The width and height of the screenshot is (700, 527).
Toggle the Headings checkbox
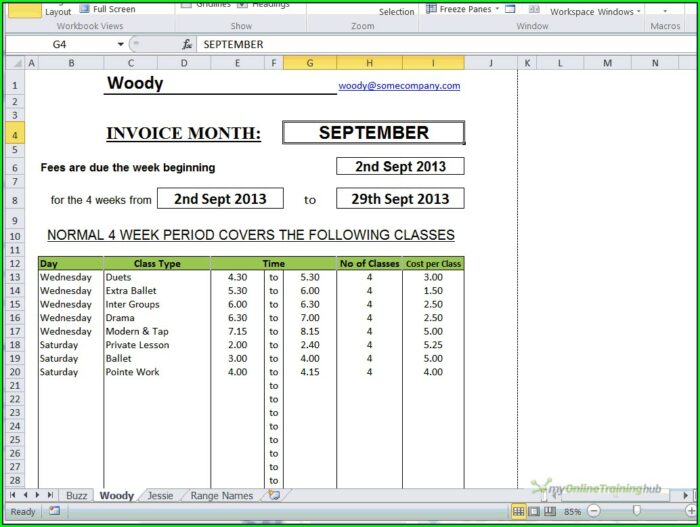(x=242, y=4)
